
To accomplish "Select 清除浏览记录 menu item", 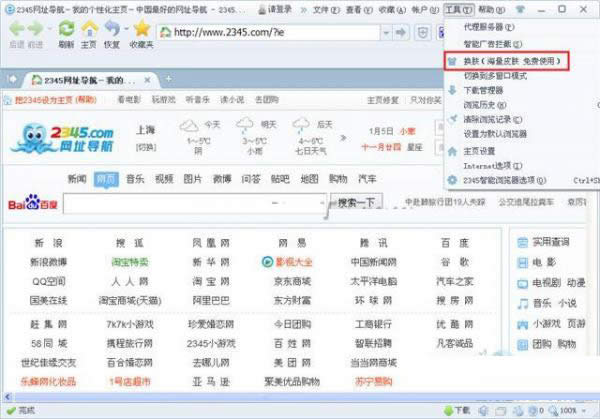I will pyautogui.click(x=493, y=120).
